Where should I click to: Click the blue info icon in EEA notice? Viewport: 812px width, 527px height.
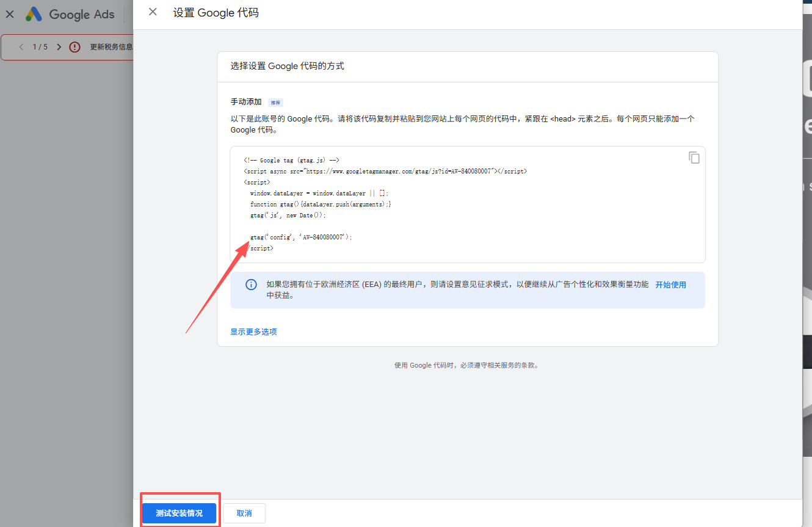pyautogui.click(x=251, y=285)
